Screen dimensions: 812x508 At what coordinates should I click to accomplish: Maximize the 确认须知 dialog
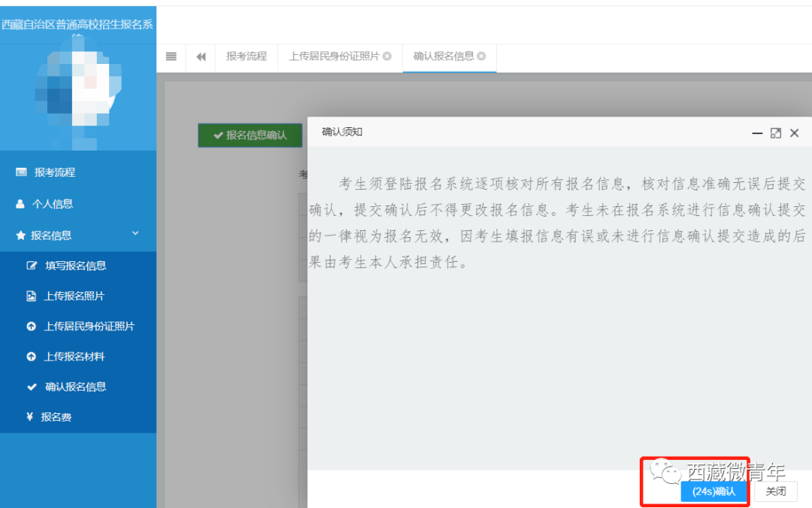[x=776, y=133]
